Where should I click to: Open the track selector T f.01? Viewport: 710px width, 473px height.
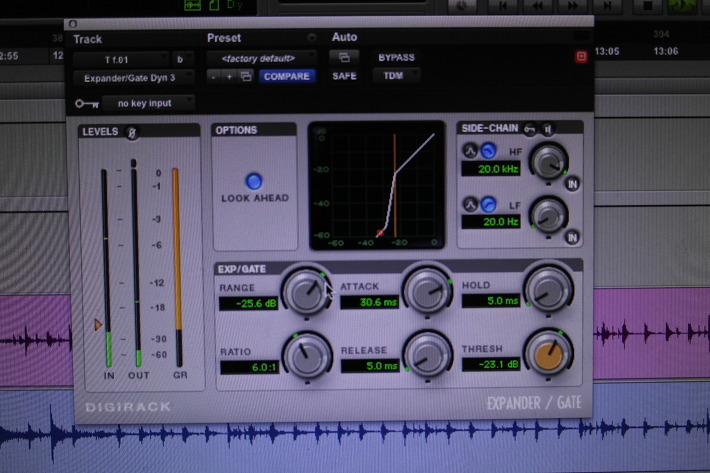coord(121,60)
